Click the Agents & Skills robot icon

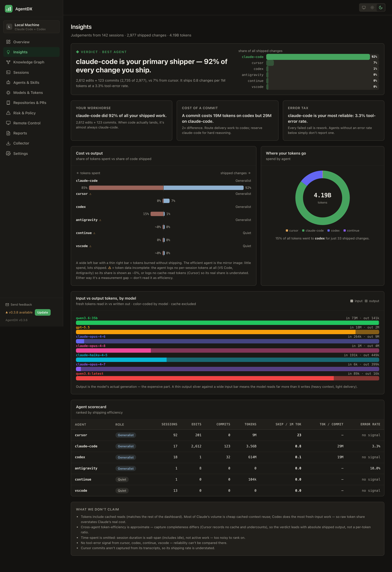click(x=8, y=82)
